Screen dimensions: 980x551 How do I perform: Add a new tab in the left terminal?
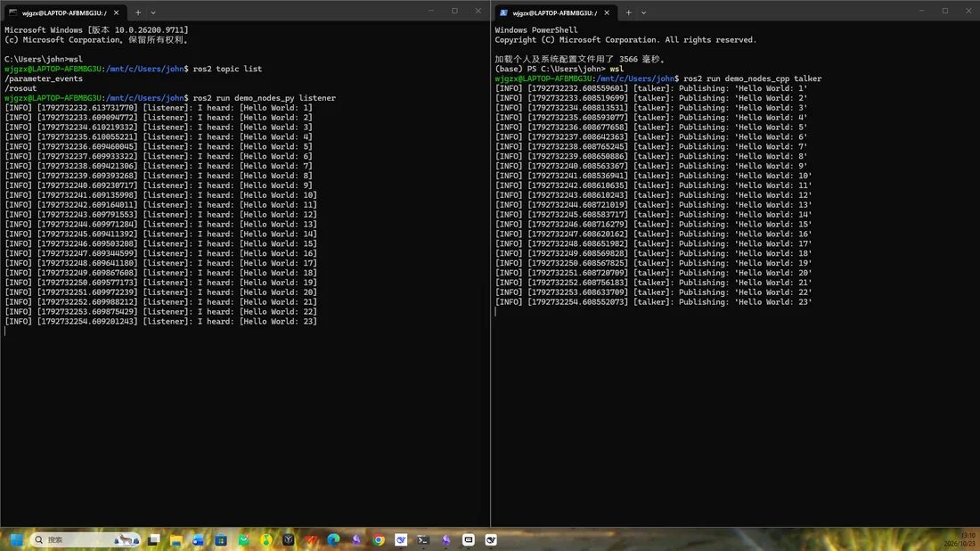click(138, 12)
